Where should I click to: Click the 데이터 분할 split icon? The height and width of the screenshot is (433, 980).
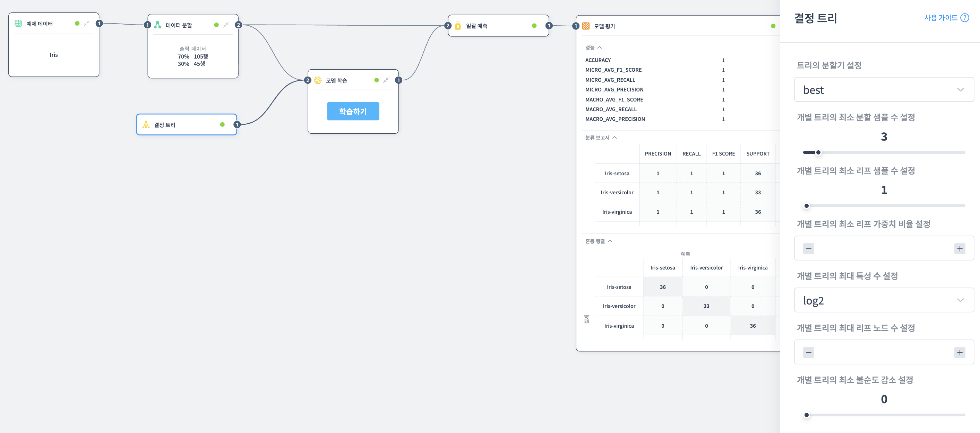157,25
